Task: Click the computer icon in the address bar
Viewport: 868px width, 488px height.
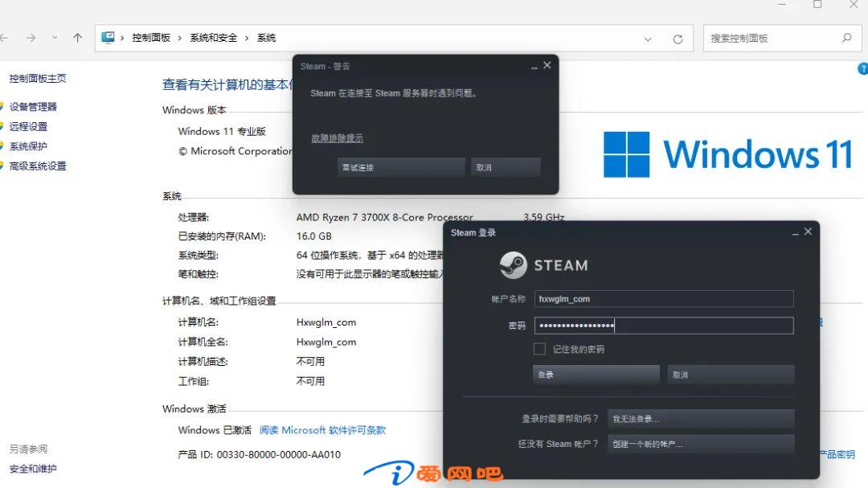Action: (x=108, y=38)
